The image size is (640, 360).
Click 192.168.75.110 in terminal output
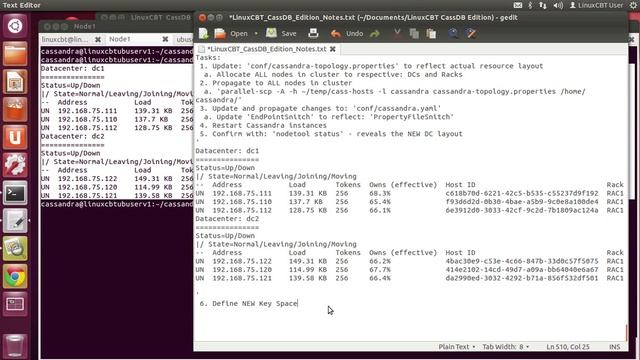click(x=87, y=119)
